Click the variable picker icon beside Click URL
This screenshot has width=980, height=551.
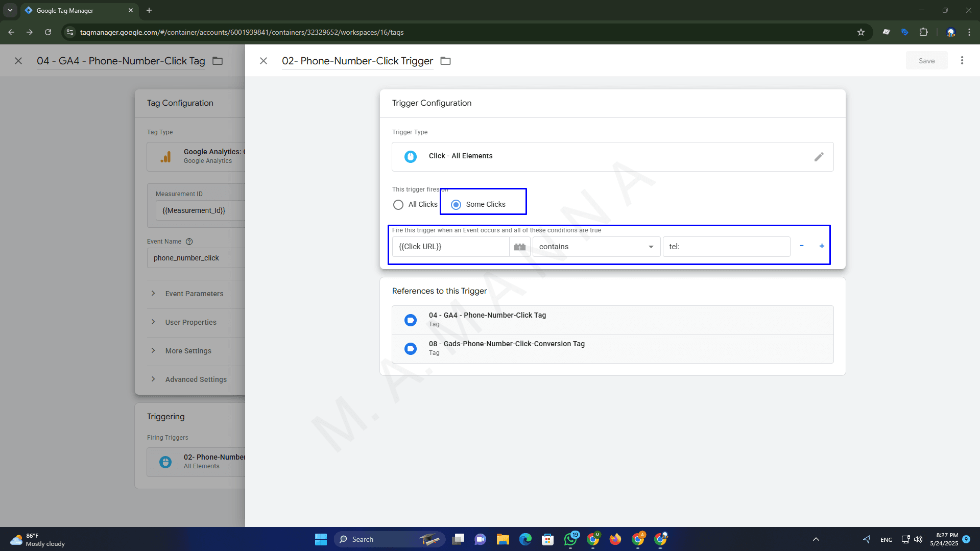pyautogui.click(x=519, y=247)
